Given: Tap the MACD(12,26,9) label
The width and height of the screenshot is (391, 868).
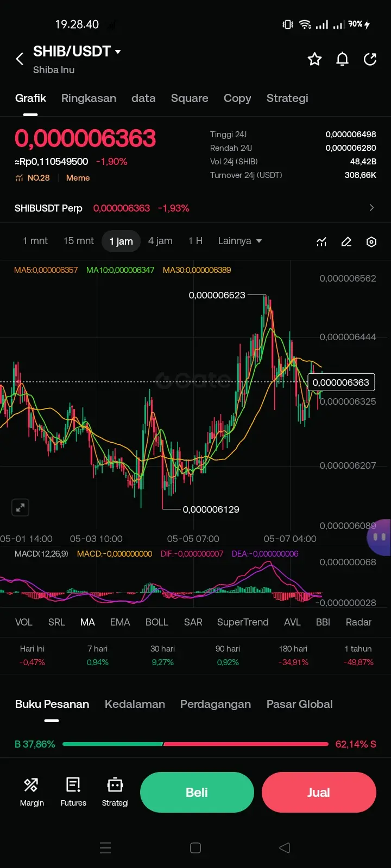Looking at the screenshot, I should coord(41,554).
